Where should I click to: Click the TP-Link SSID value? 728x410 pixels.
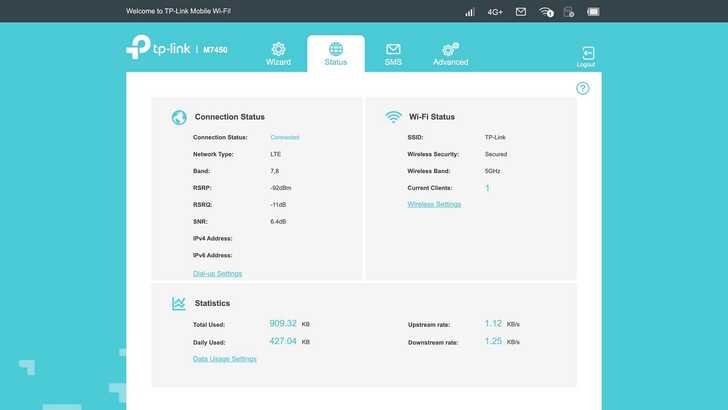click(495, 137)
